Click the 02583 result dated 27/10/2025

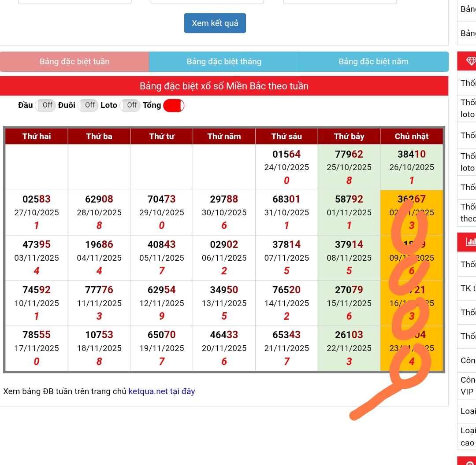pyautogui.click(x=37, y=199)
